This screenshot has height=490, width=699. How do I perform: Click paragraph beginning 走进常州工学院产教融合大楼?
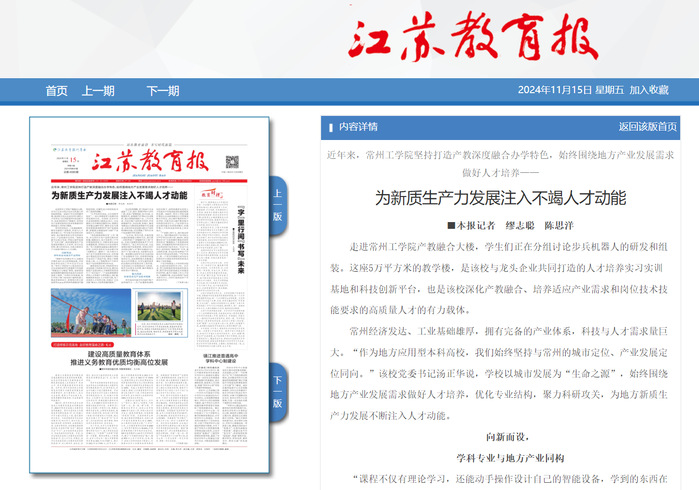coord(498,278)
